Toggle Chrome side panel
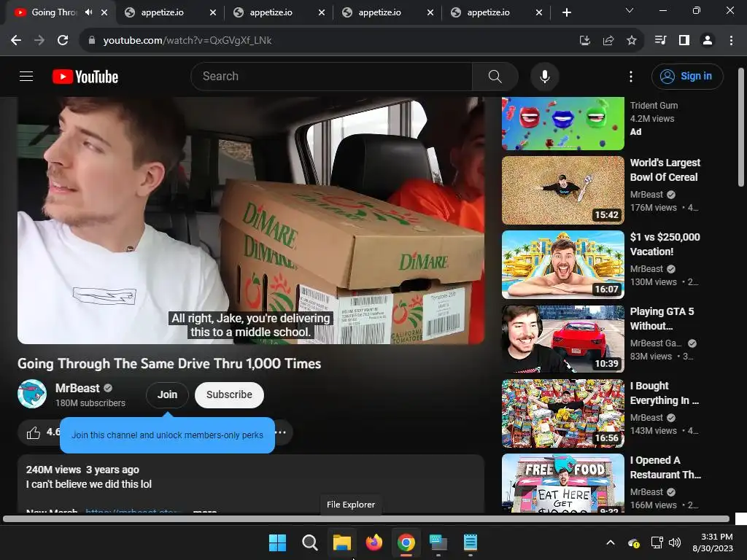 tap(684, 41)
